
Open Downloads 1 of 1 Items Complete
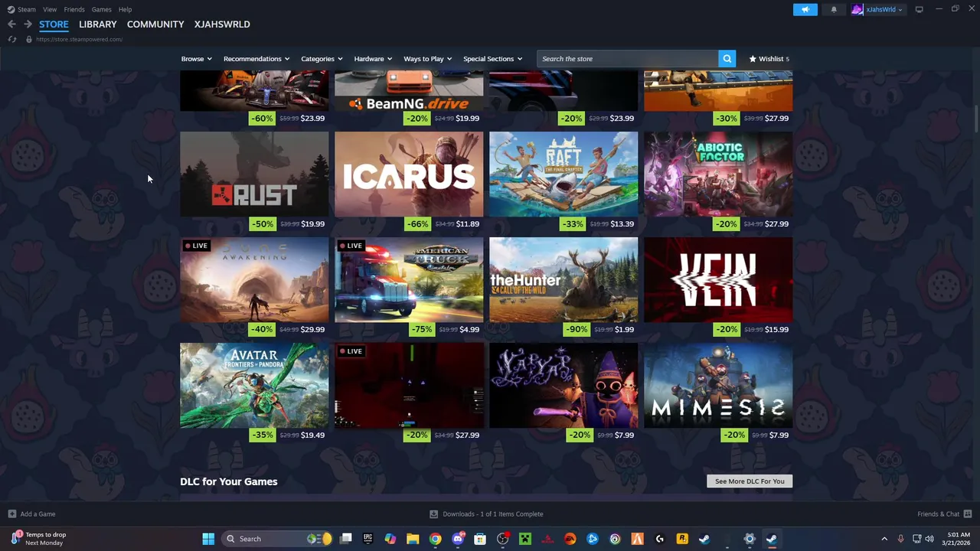492,514
